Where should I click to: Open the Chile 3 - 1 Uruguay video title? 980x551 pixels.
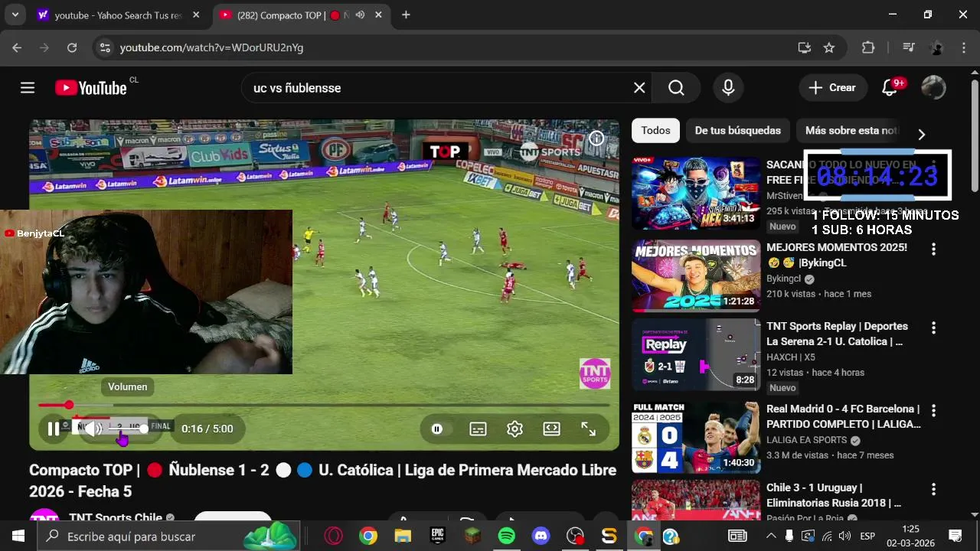834,495
